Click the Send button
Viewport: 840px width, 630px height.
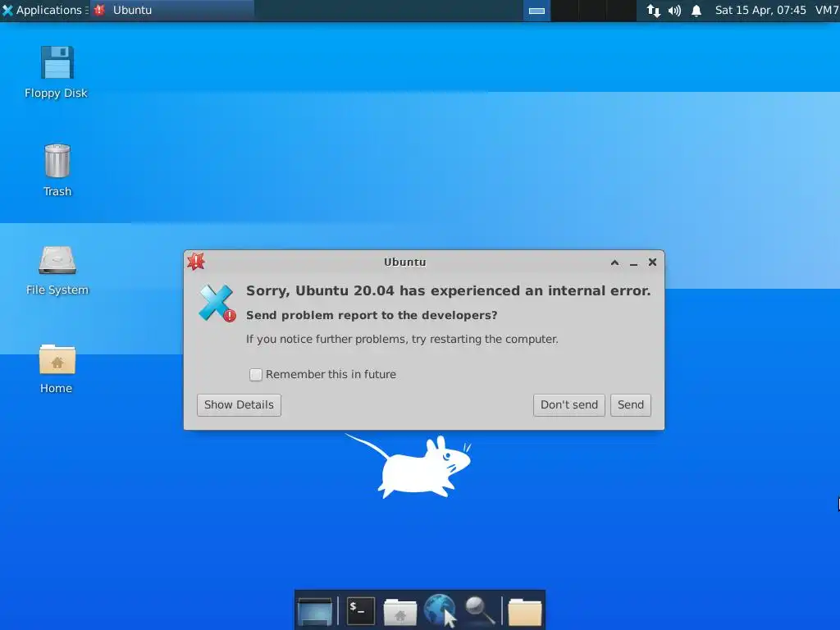point(631,405)
